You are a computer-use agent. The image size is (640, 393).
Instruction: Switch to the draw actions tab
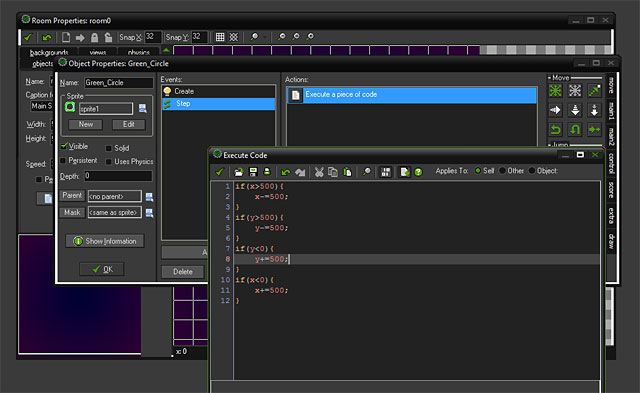pos(611,241)
